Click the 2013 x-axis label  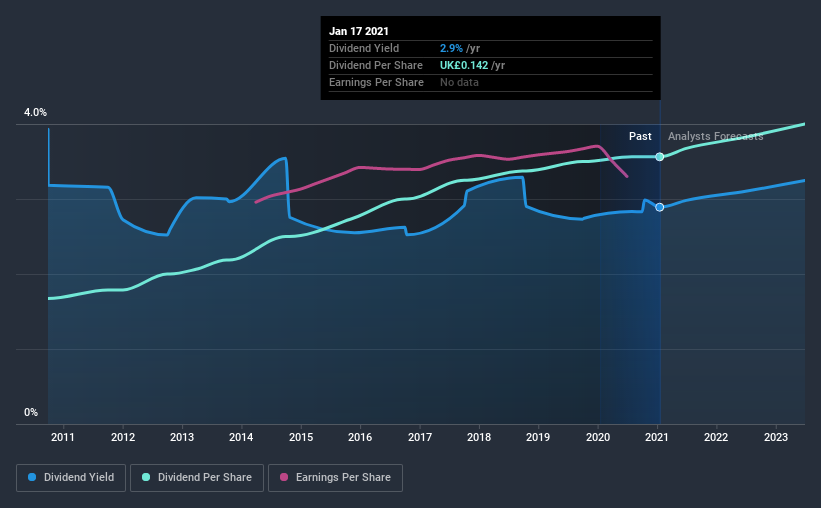[182, 437]
